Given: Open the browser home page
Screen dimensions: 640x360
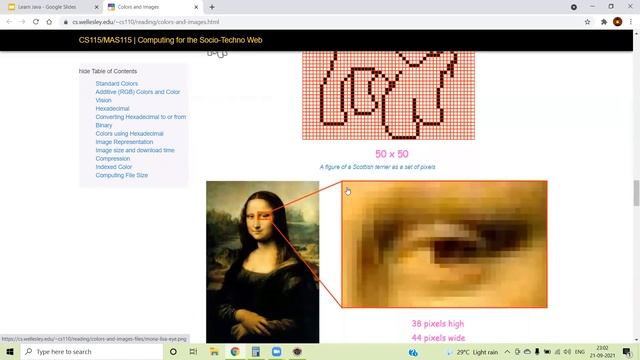Looking at the screenshot, I should pos(49,22).
